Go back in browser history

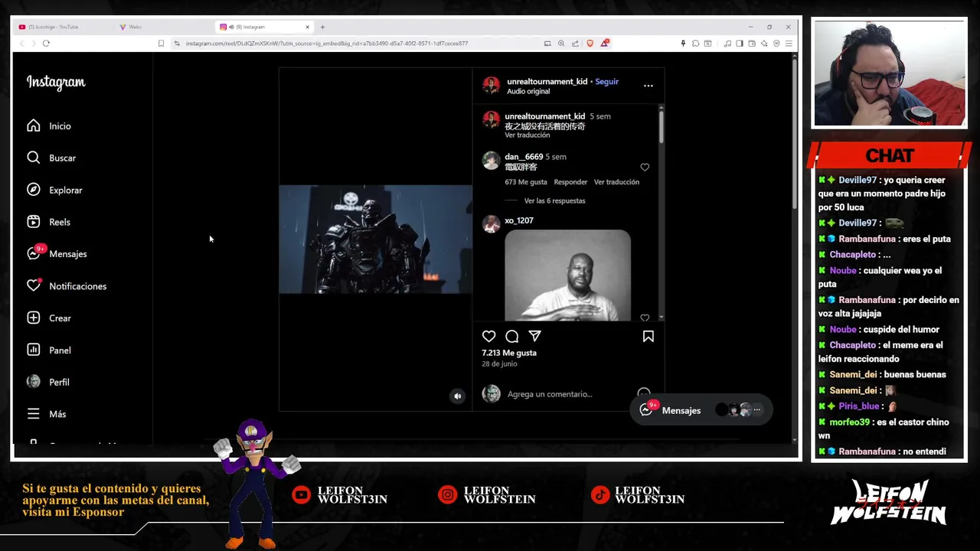point(21,44)
